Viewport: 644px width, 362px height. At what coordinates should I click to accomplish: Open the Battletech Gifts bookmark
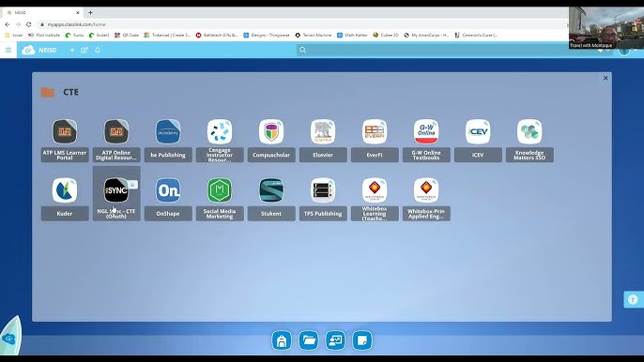(217, 36)
